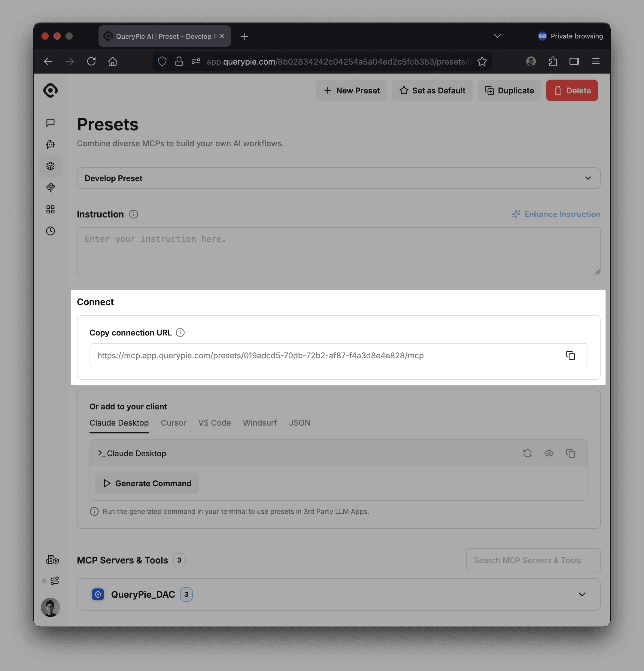
Task: Open the attachments paperclip icon in the sidebar
Action: [x=50, y=188]
